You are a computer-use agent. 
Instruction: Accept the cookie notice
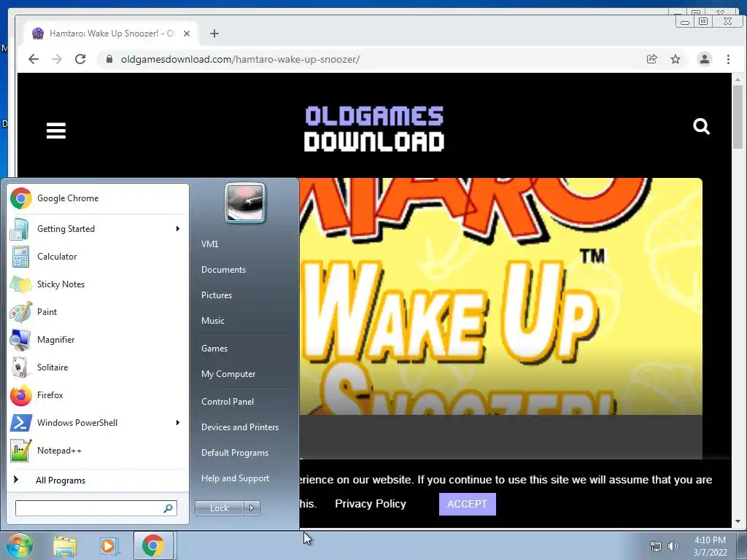click(x=468, y=504)
